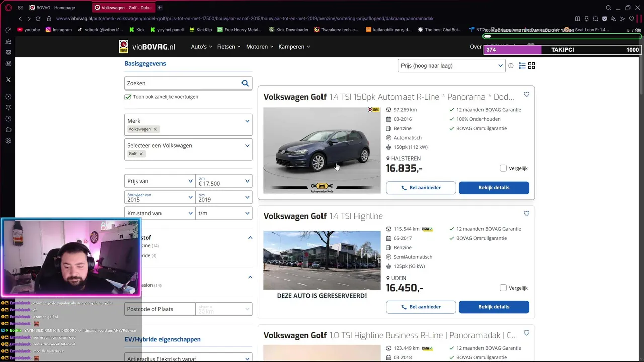Click the browser address bar URL
Viewport: 644px width, 362px height.
pyautogui.click(x=245, y=19)
